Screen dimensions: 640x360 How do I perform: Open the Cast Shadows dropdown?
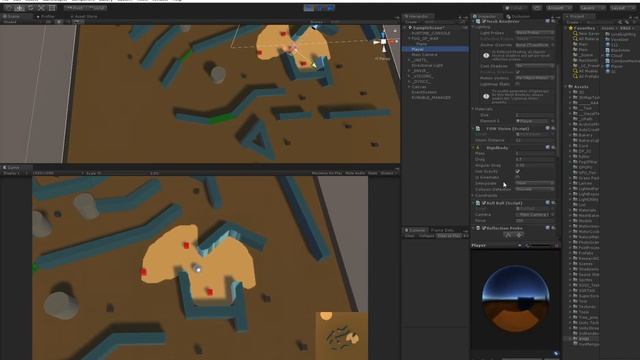[x=534, y=66]
